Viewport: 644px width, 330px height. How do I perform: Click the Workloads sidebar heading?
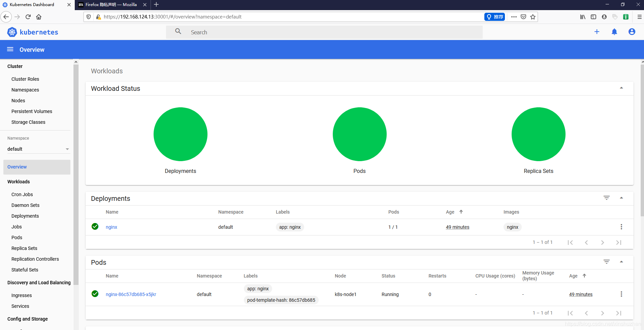pos(19,182)
